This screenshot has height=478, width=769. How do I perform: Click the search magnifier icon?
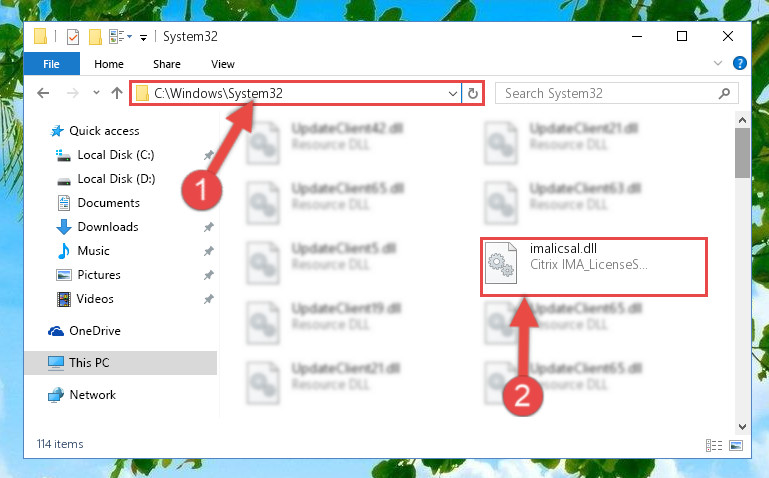tap(724, 93)
